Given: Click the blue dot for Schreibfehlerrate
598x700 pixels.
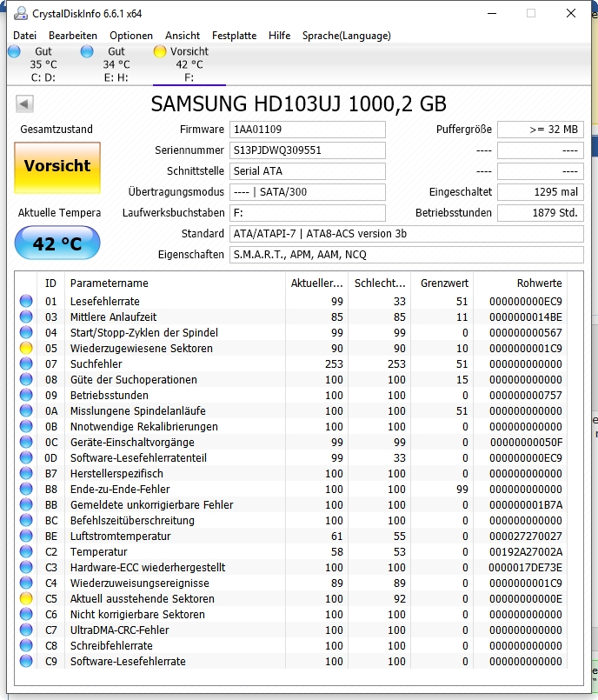Looking at the screenshot, I should 26,645.
